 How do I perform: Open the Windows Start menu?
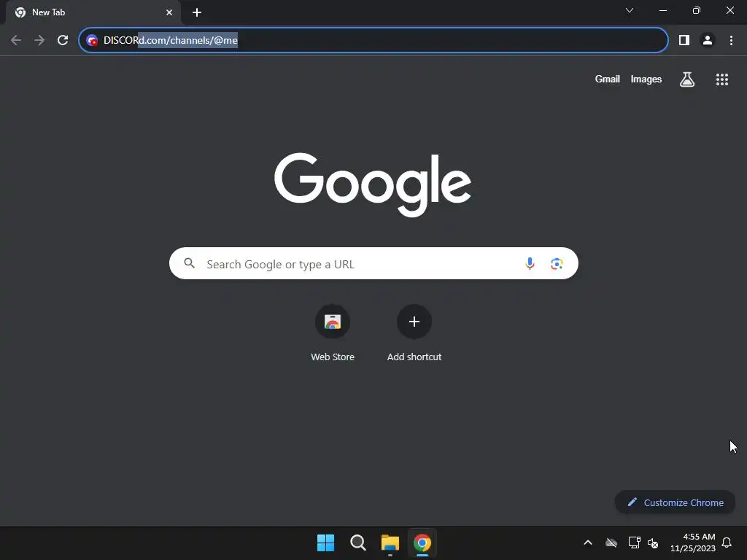coord(325,542)
